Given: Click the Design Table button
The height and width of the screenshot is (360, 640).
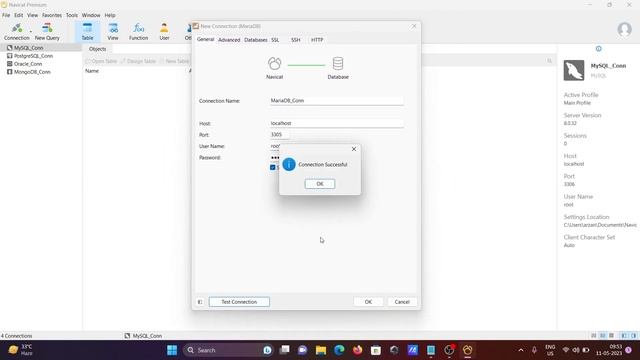Looking at the screenshot, I should point(138,61).
